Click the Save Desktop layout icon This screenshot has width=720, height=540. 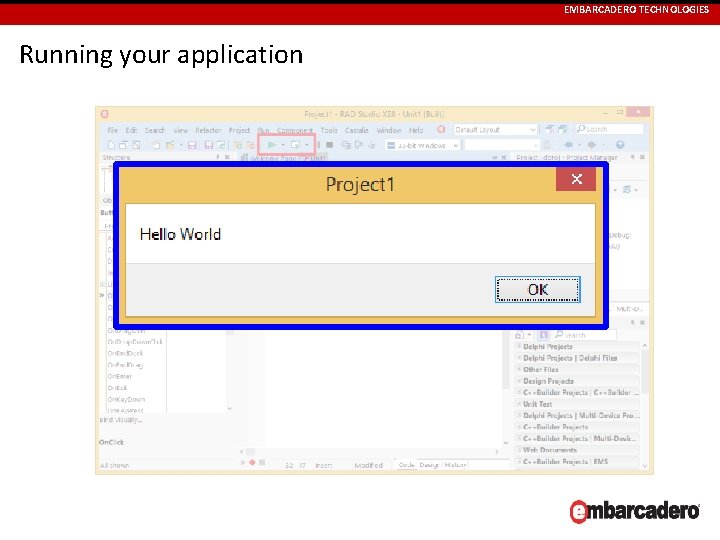tap(550, 129)
